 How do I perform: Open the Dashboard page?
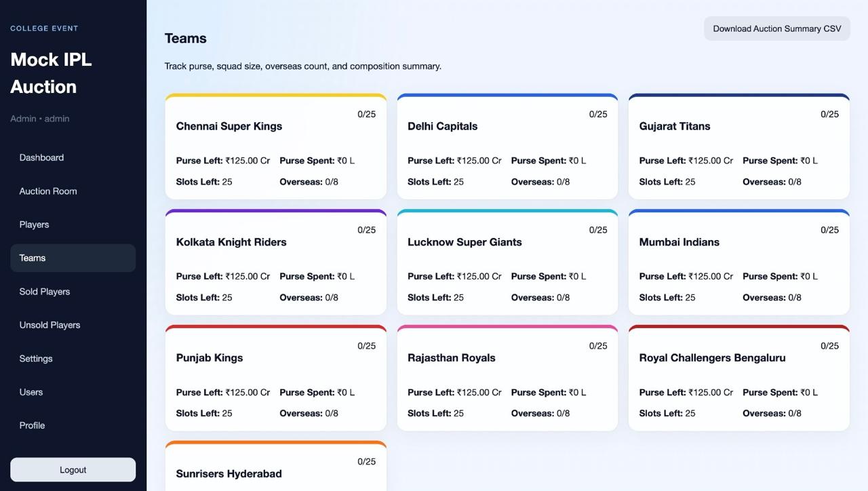point(41,157)
